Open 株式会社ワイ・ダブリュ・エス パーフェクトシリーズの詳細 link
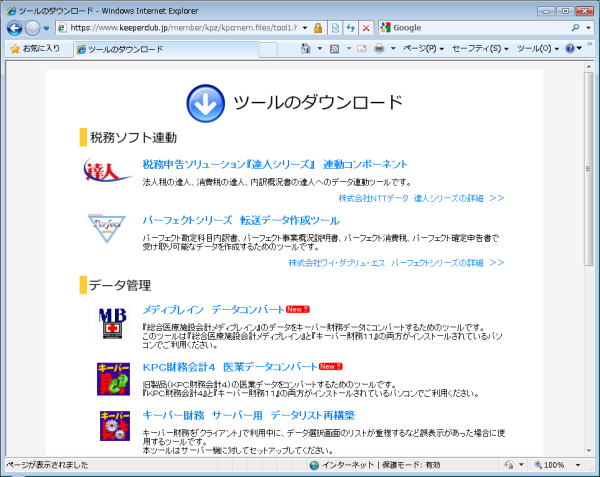Image resolution: width=600 pixels, height=477 pixels. (396, 262)
